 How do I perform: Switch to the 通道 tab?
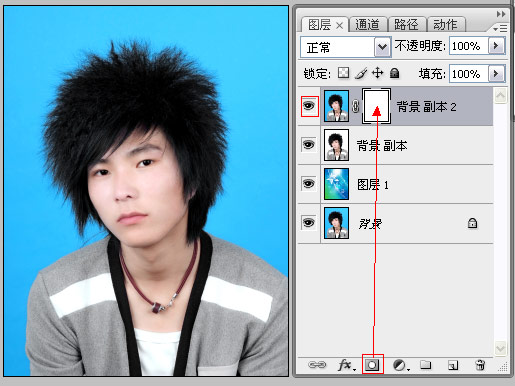point(367,25)
